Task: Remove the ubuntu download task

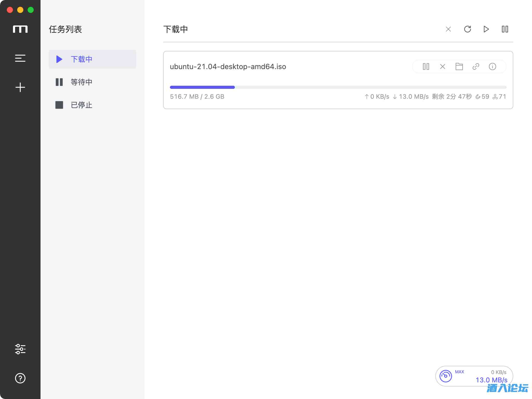Action: [x=442, y=67]
